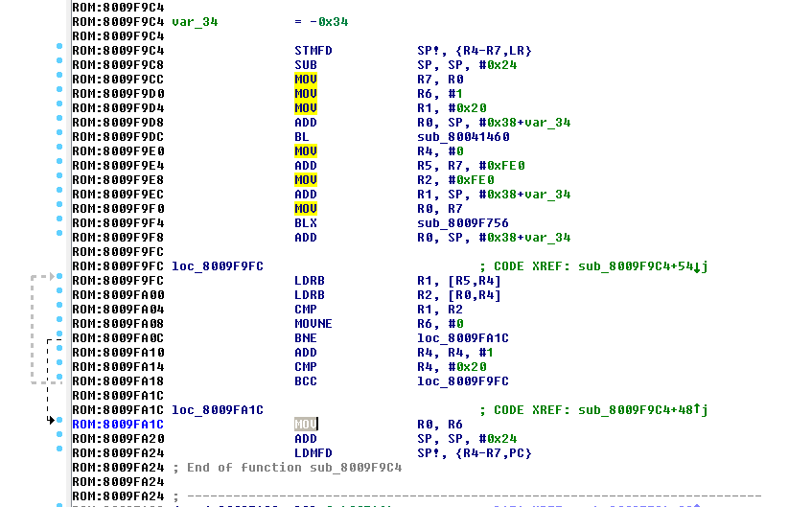The image size is (812, 507).
Task: Click '; End of function sub_8009F9C4' comment
Action: [x=288, y=468]
